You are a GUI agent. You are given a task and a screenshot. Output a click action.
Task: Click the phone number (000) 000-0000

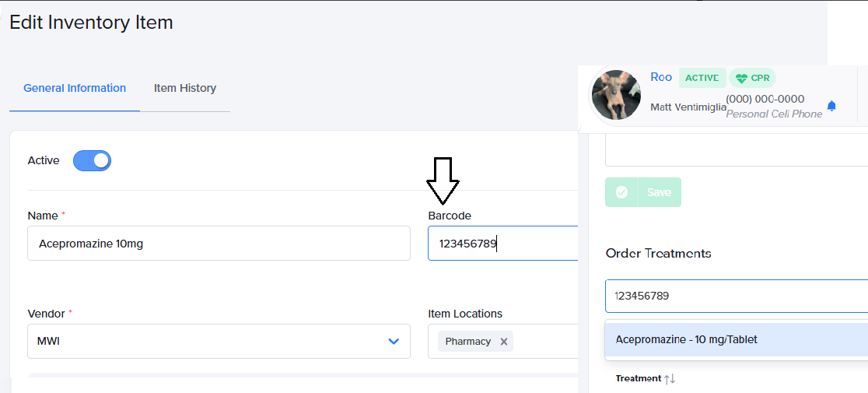click(765, 100)
